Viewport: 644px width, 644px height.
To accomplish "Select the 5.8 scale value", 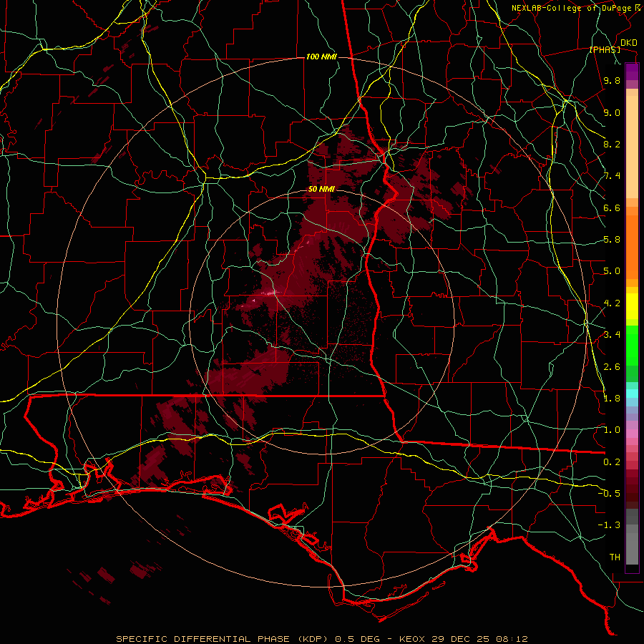I will (612, 240).
